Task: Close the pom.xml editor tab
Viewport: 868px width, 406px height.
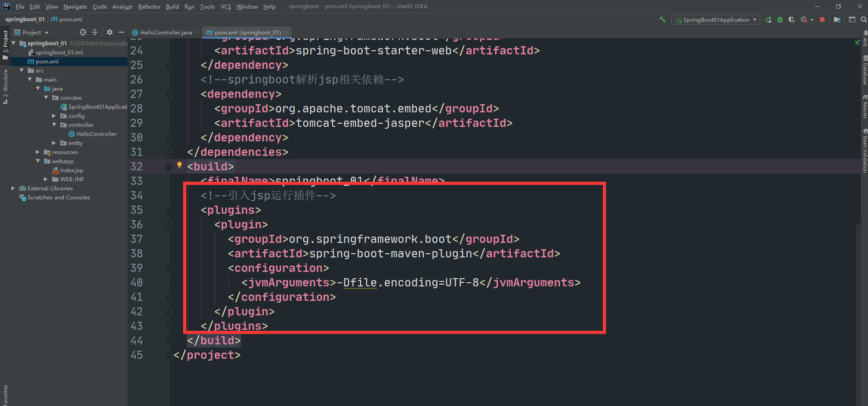Action: click(x=286, y=32)
